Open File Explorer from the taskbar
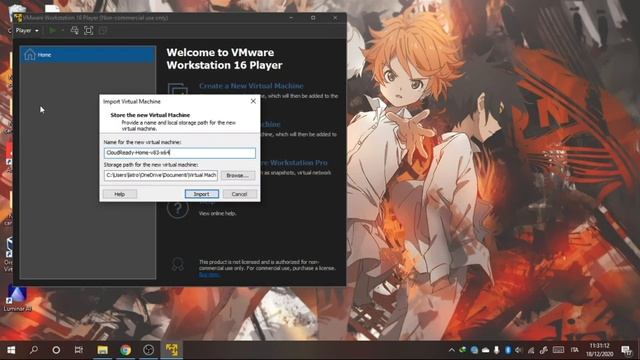 point(102,350)
